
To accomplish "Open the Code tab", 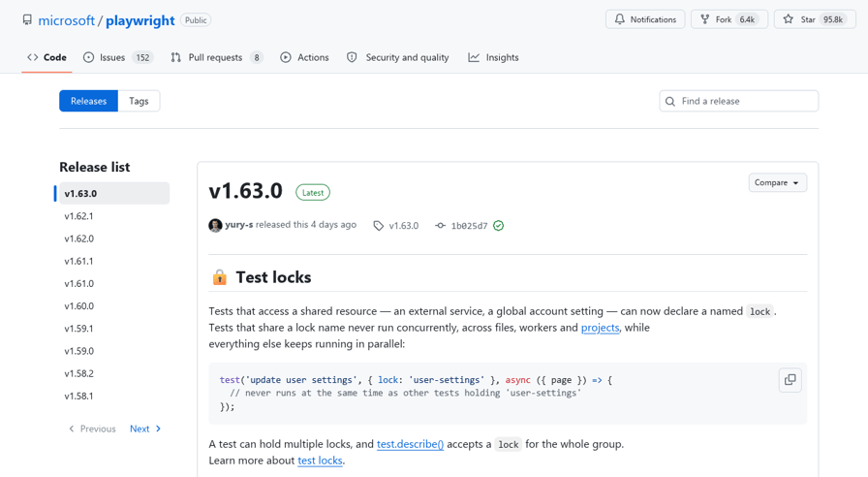I will [47, 57].
